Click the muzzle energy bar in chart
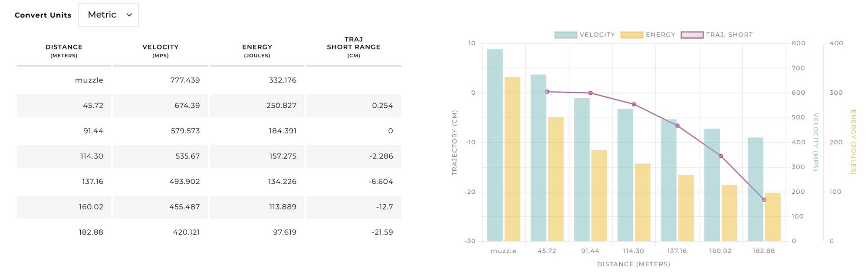This screenshot has width=868, height=275. coord(512,159)
